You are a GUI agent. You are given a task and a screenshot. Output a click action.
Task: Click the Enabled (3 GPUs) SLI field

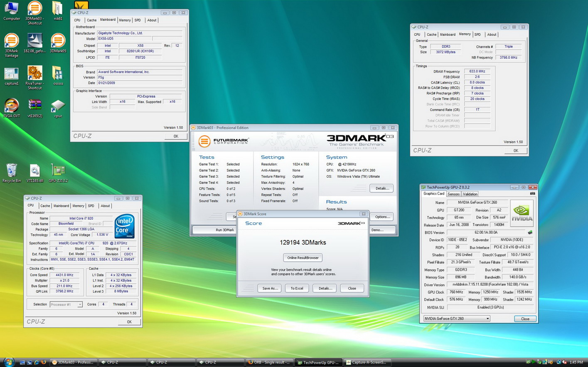pyautogui.click(x=490, y=307)
